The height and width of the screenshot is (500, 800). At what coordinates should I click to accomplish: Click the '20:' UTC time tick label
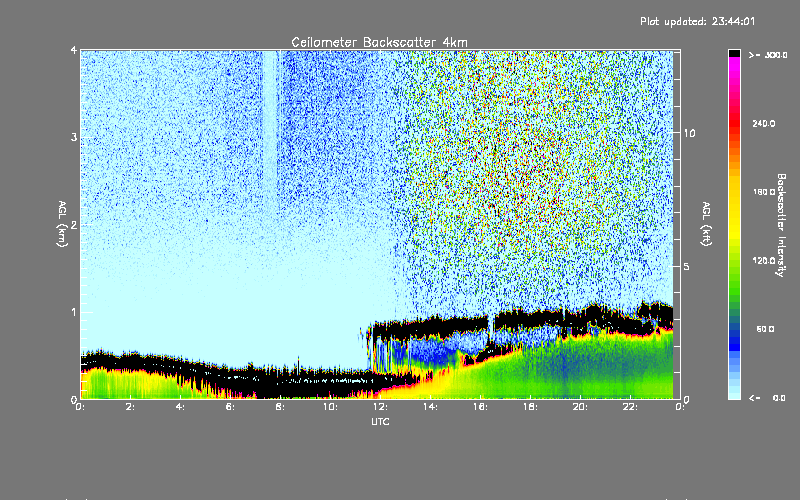pyautogui.click(x=580, y=407)
